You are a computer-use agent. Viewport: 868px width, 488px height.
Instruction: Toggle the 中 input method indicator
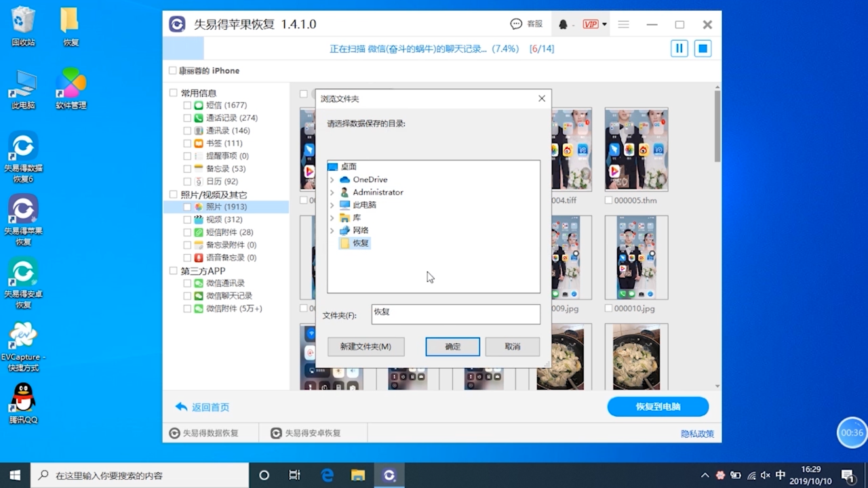point(781,475)
